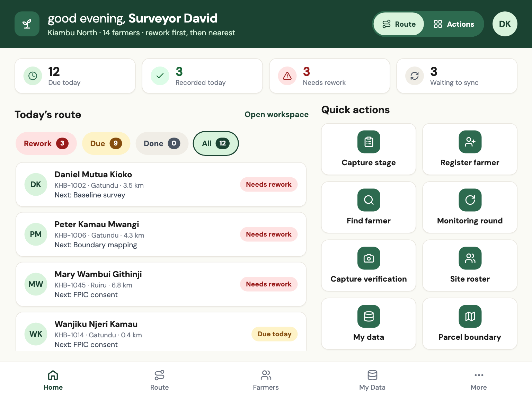The image size is (532, 399).
Task: Filter route list by Due
Action: tap(106, 143)
